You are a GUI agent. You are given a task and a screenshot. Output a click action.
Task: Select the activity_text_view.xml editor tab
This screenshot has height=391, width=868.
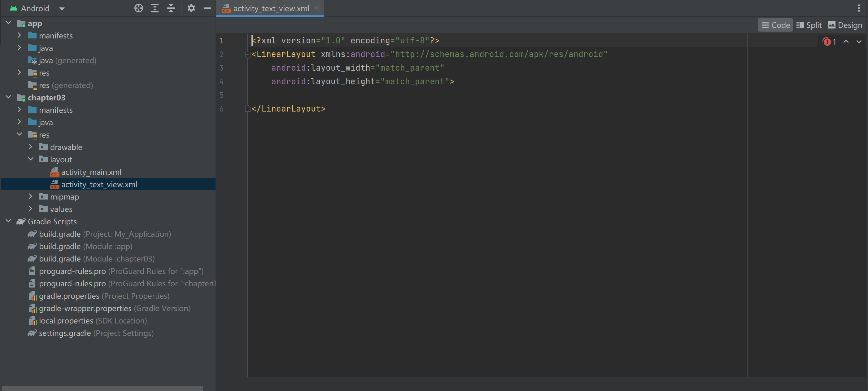[x=271, y=8]
